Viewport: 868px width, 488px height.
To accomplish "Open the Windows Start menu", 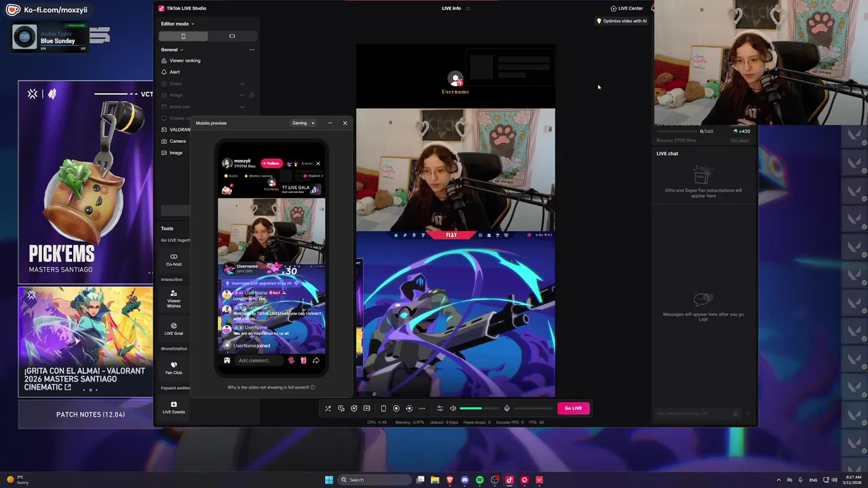I will tap(329, 480).
